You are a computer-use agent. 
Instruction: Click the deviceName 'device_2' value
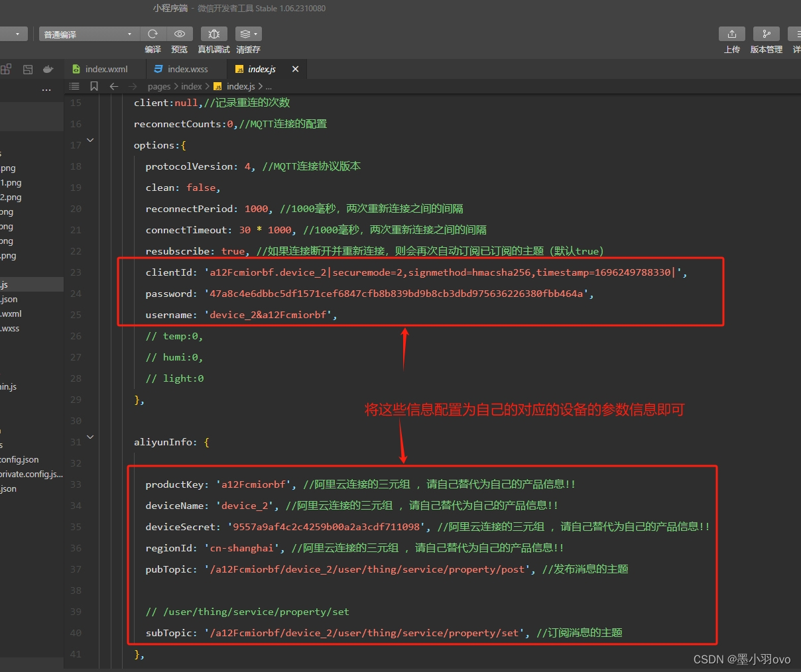coord(245,506)
